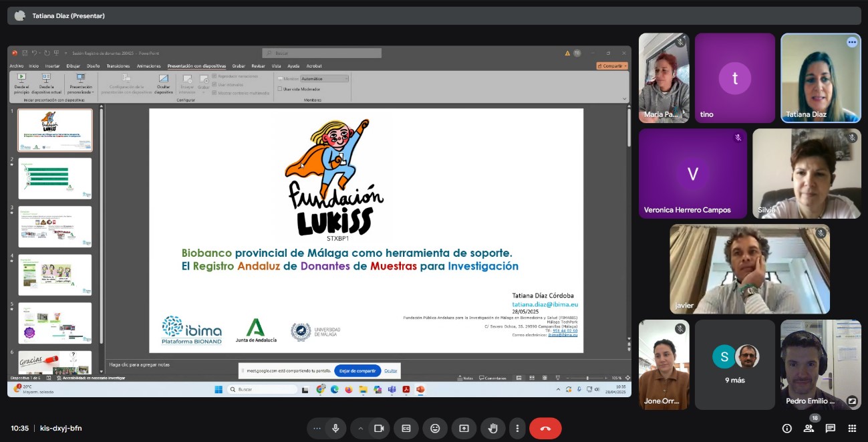The image size is (868, 442).
Task: Turn on captions with CC button
Action: coord(406,428)
